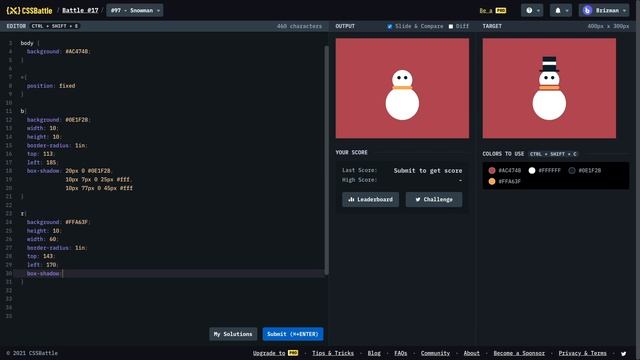Click the 'border-radius: 1in' line under b

coord(57,145)
